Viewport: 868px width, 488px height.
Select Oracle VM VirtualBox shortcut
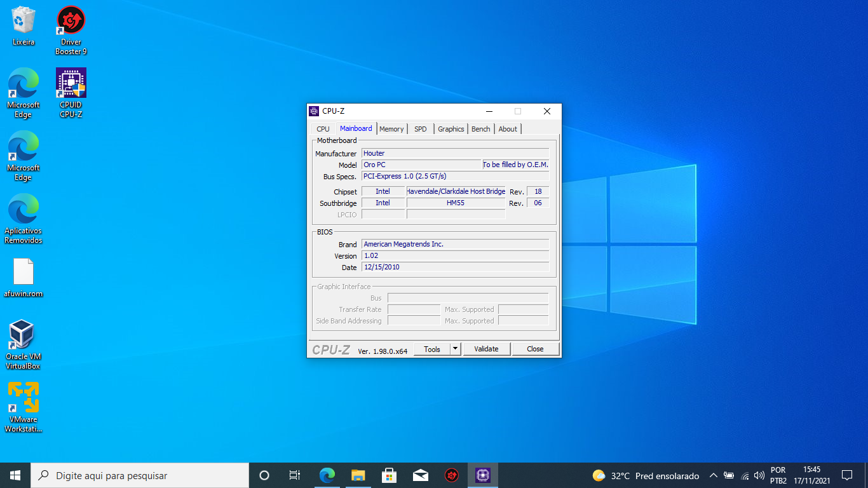coord(24,344)
